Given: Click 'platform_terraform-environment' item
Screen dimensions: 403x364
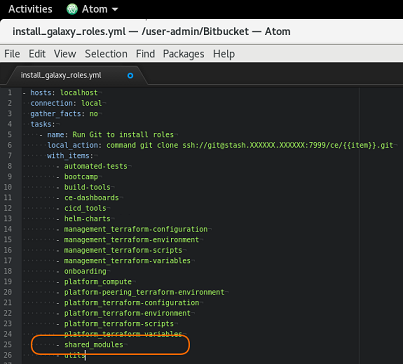Looking at the screenshot, I should [127, 313].
